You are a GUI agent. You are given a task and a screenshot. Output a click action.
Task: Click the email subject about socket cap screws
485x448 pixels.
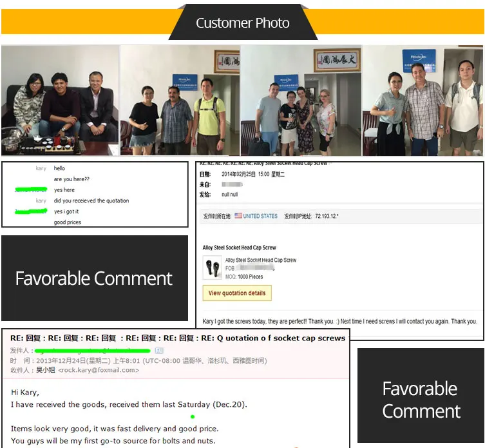click(x=178, y=338)
